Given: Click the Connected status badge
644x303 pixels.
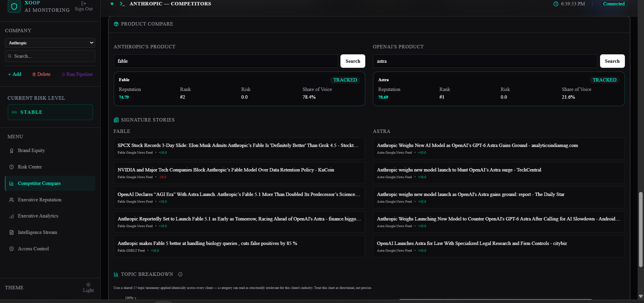Looking at the screenshot, I should click(614, 4).
